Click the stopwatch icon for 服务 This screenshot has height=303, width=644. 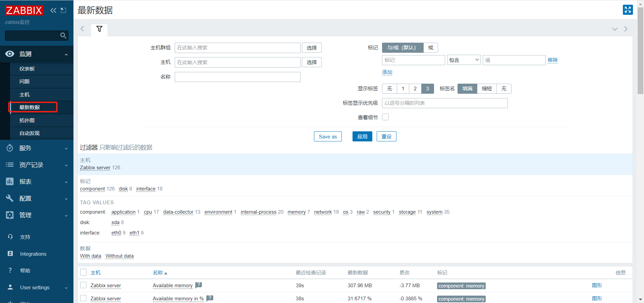[x=10, y=148]
